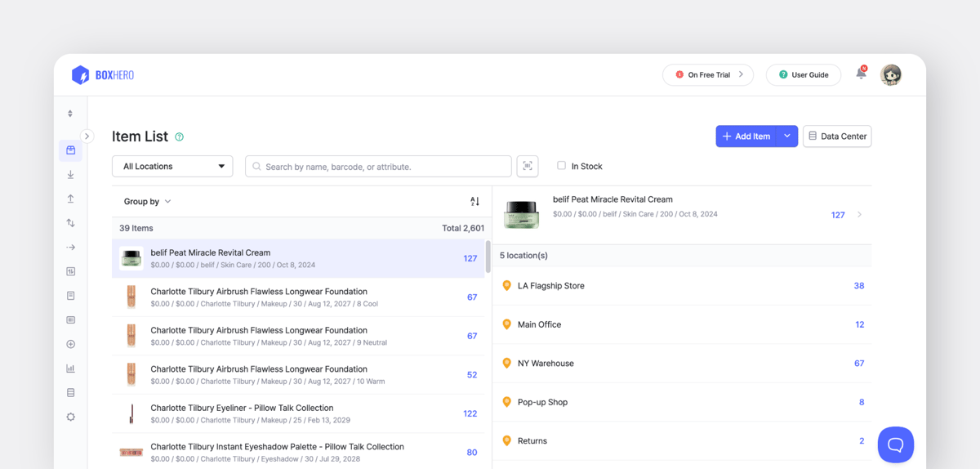Image resolution: width=980 pixels, height=469 pixels.
Task: Toggle the In Stock checkbox
Action: [x=561, y=166]
